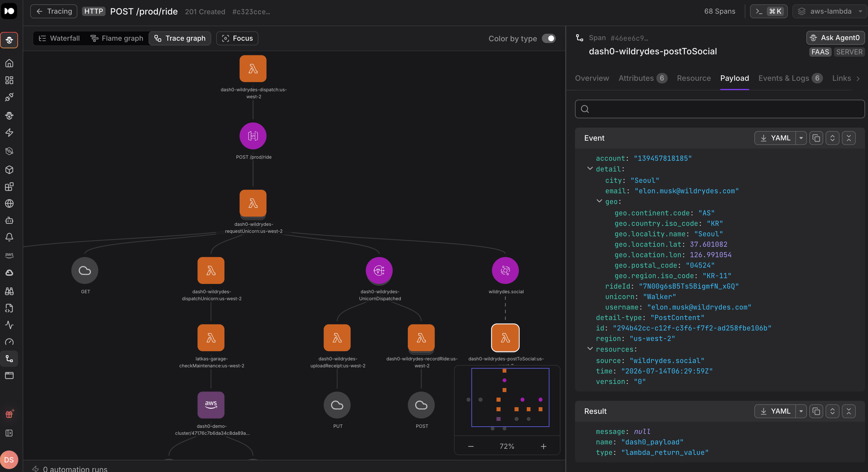The image size is (868, 472).
Task: Click the POST /prod/ride gateway node
Action: coord(253,136)
